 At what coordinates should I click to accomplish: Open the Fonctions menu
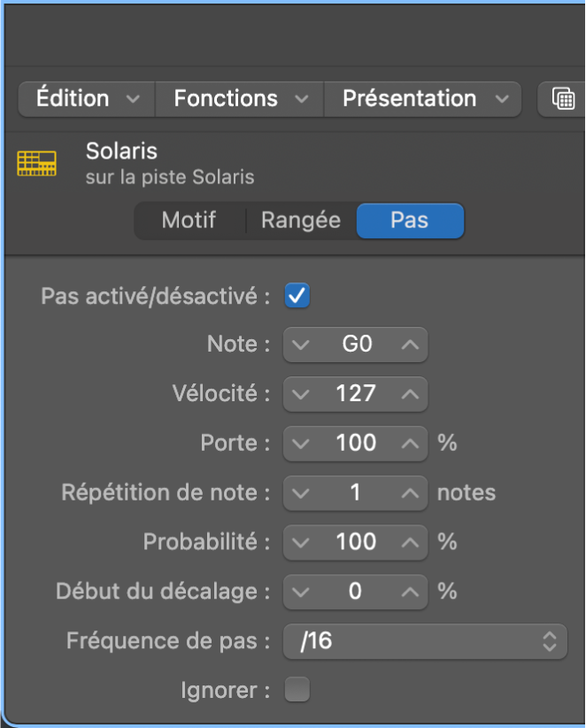240,98
